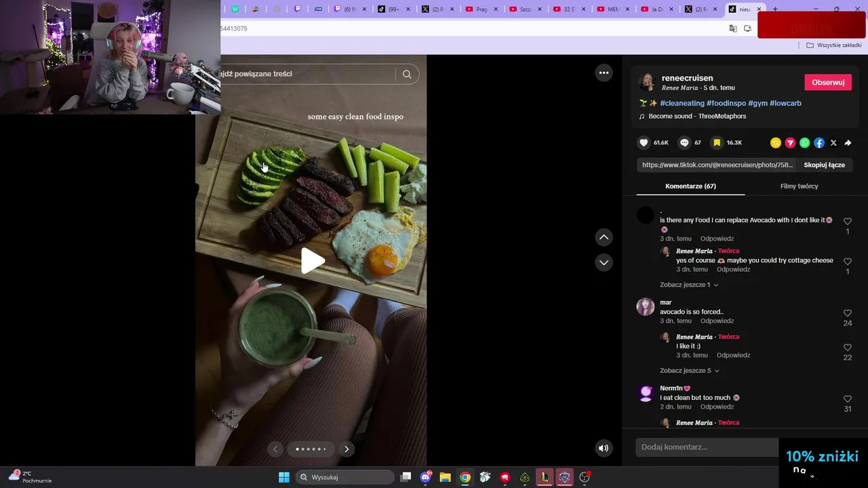This screenshot has height=488, width=868.
Task: Open the #lowcarb hashtag
Action: coord(785,103)
